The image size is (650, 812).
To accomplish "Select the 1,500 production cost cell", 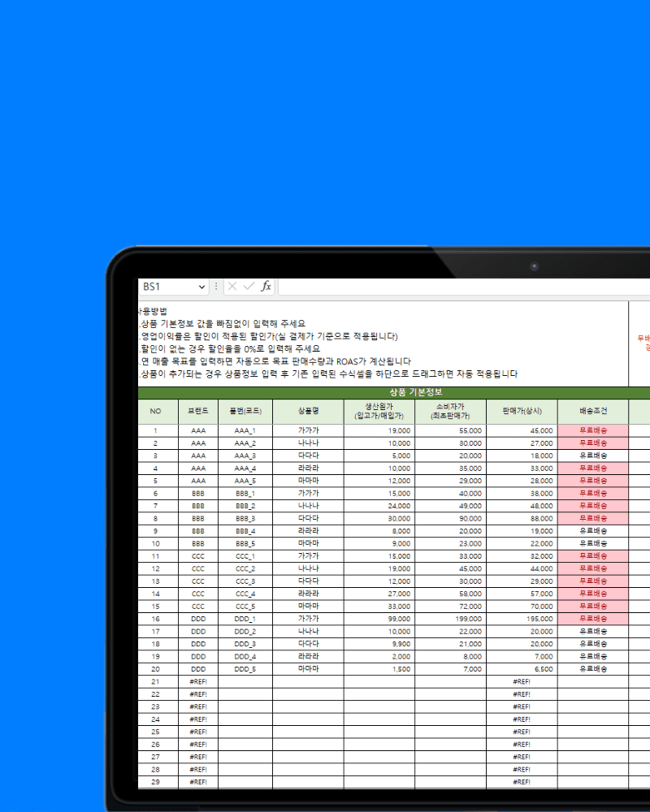I will click(x=379, y=670).
